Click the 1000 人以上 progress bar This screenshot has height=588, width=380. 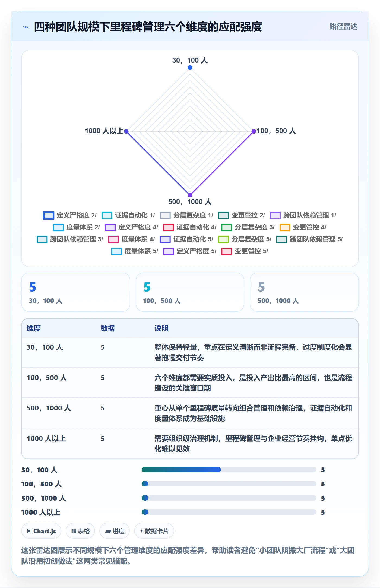click(x=229, y=512)
